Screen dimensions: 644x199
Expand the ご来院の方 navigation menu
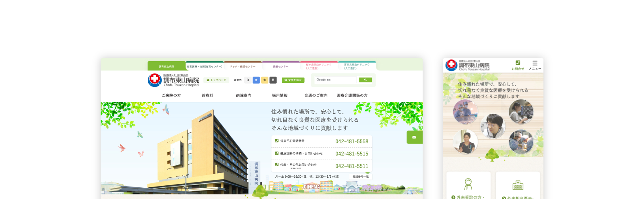pyautogui.click(x=171, y=96)
